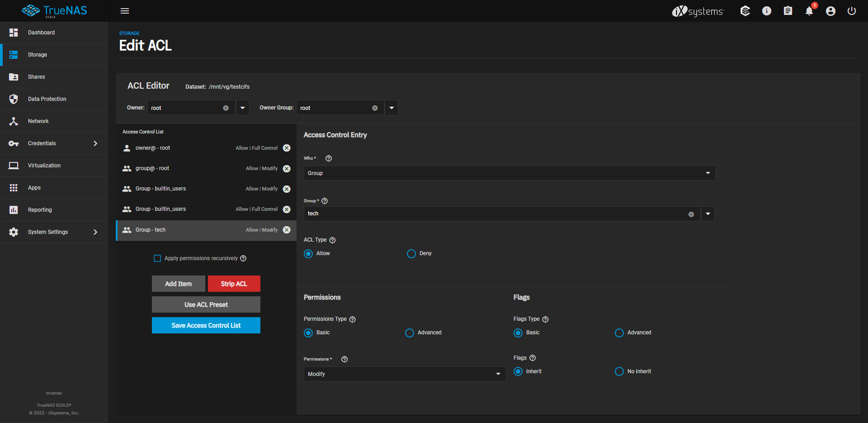Open the Owner dropdown arrow
The width and height of the screenshot is (868, 423).
(x=243, y=108)
